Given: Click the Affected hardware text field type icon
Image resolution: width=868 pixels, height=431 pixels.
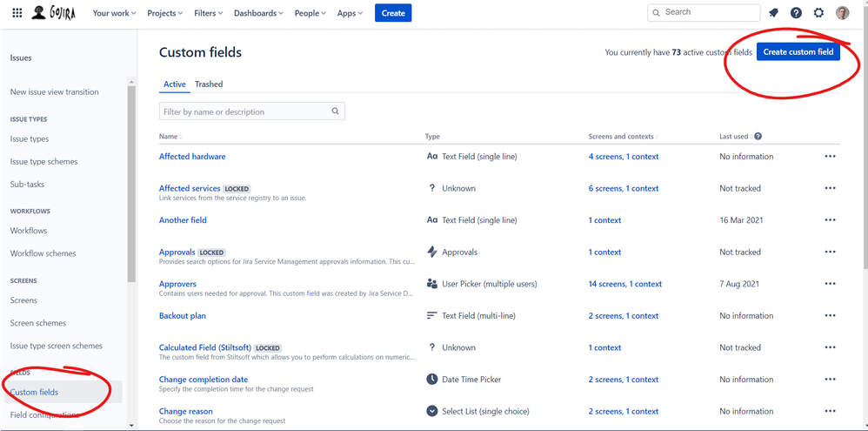Looking at the screenshot, I should pos(432,157).
